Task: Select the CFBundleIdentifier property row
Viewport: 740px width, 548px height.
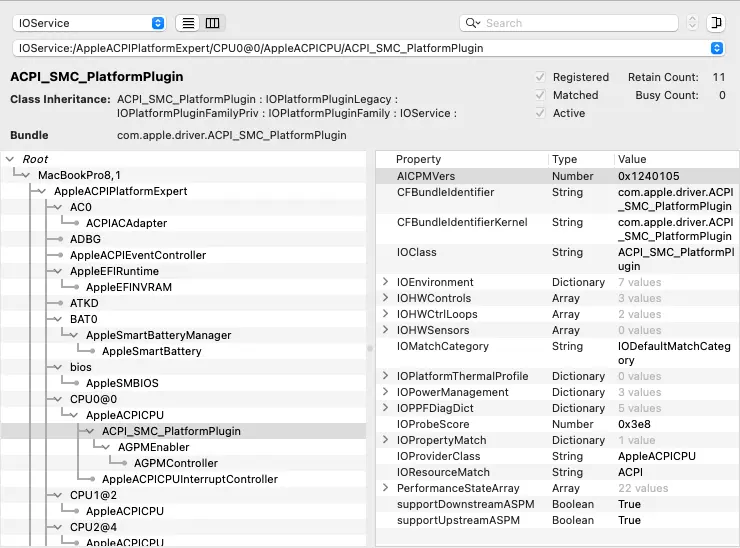Action: pos(557,199)
